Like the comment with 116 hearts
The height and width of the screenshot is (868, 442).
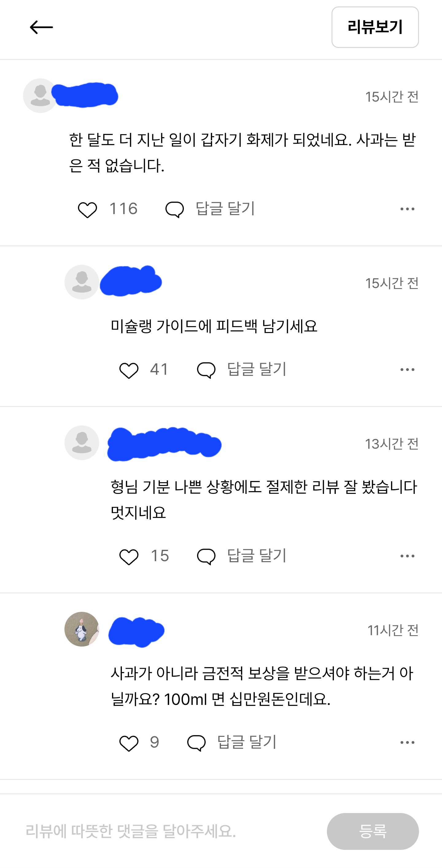pos(87,209)
